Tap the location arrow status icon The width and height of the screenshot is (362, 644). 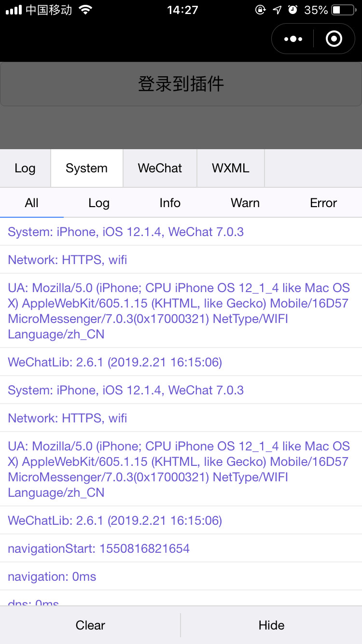coord(277,10)
